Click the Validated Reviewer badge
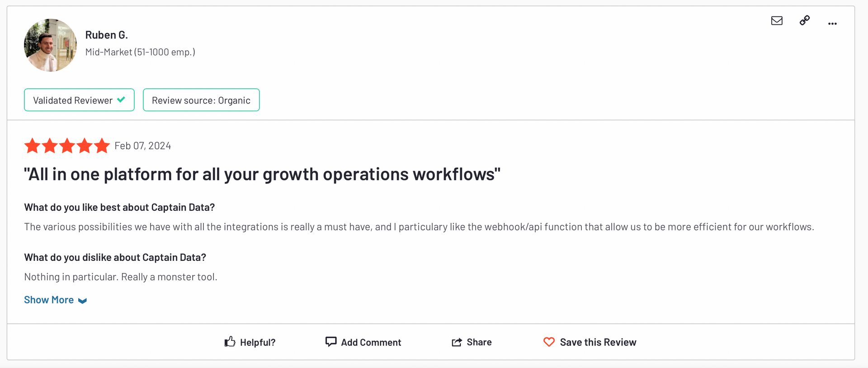 79,100
